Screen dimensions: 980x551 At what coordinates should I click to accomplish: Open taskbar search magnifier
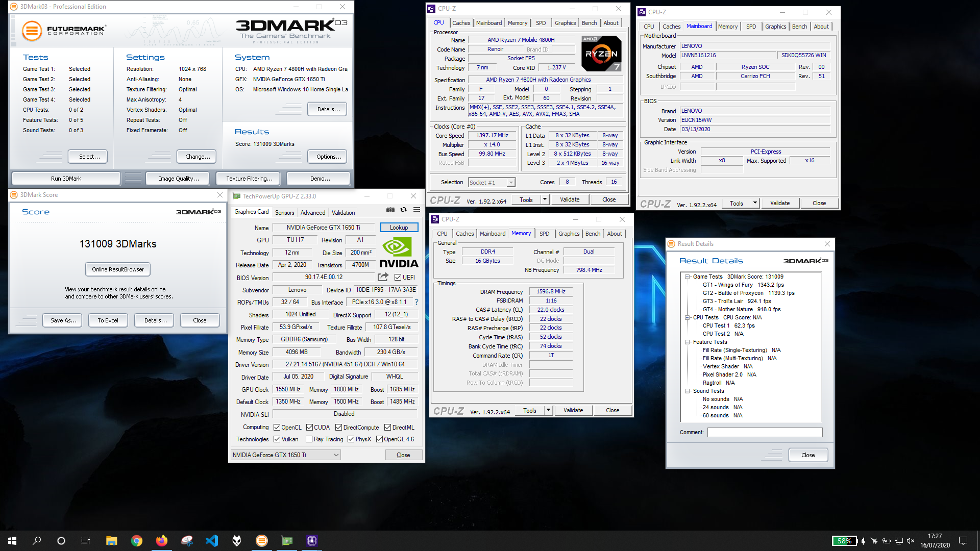click(37, 541)
